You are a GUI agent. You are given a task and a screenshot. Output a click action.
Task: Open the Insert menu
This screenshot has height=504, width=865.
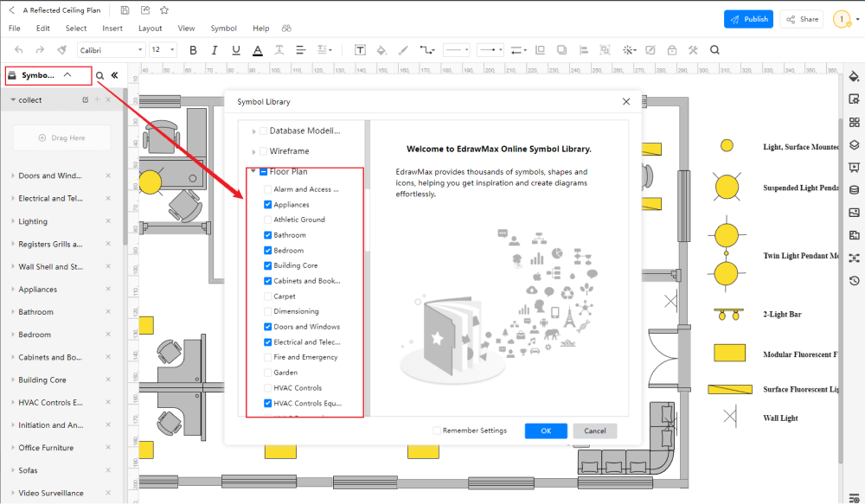(112, 29)
